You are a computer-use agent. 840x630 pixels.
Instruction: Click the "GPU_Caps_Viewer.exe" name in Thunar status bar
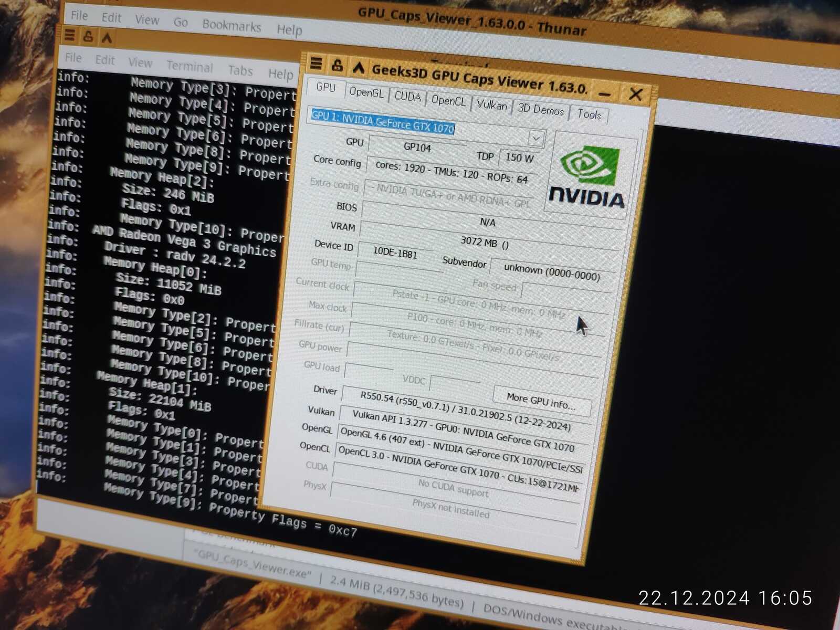coord(252,565)
